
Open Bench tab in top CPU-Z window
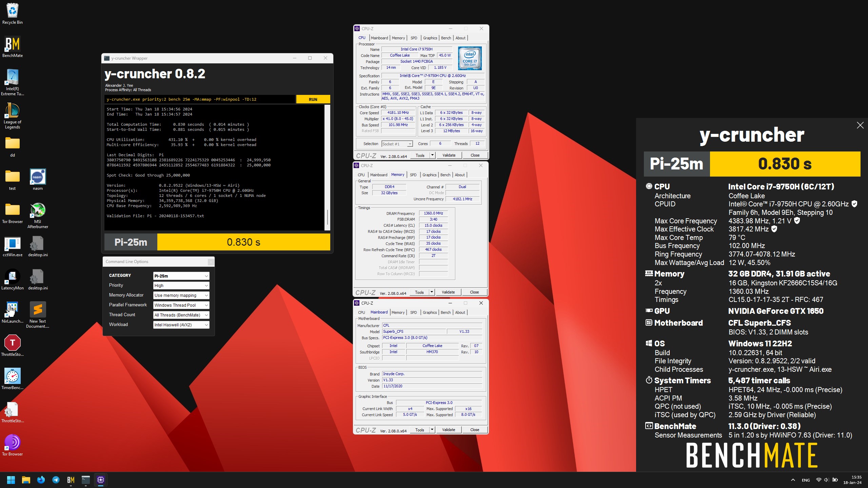pyautogui.click(x=446, y=38)
